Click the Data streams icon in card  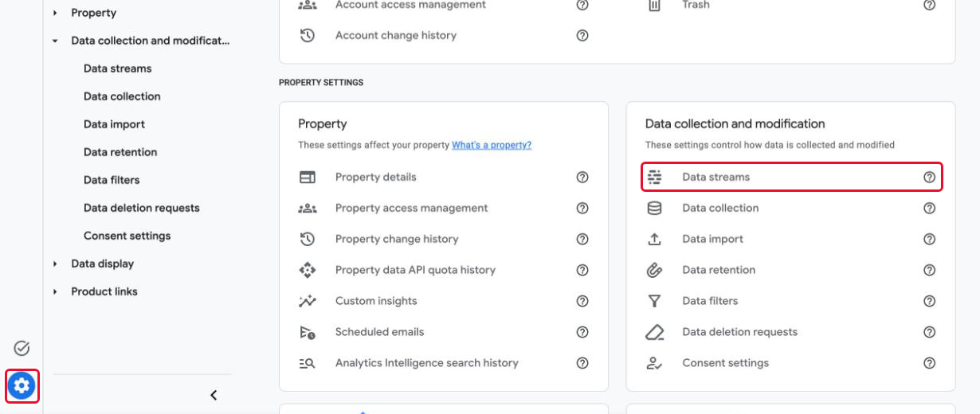[x=654, y=177]
